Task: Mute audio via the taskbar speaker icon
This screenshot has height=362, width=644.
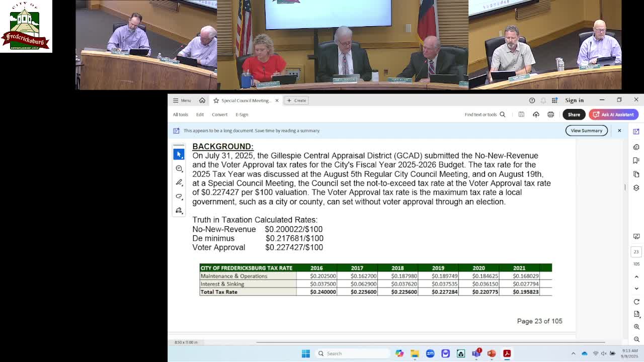Action: (603, 353)
